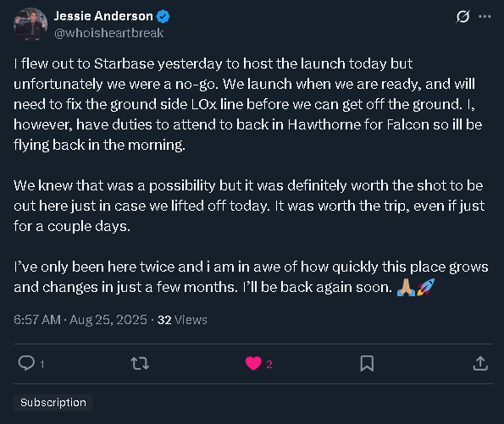Image resolution: width=504 pixels, height=424 pixels.
Task: Share the post via upload arrow icon
Action: click(x=480, y=363)
